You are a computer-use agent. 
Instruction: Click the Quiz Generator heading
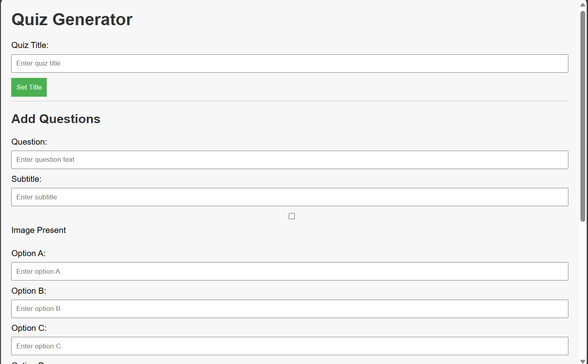click(x=72, y=20)
